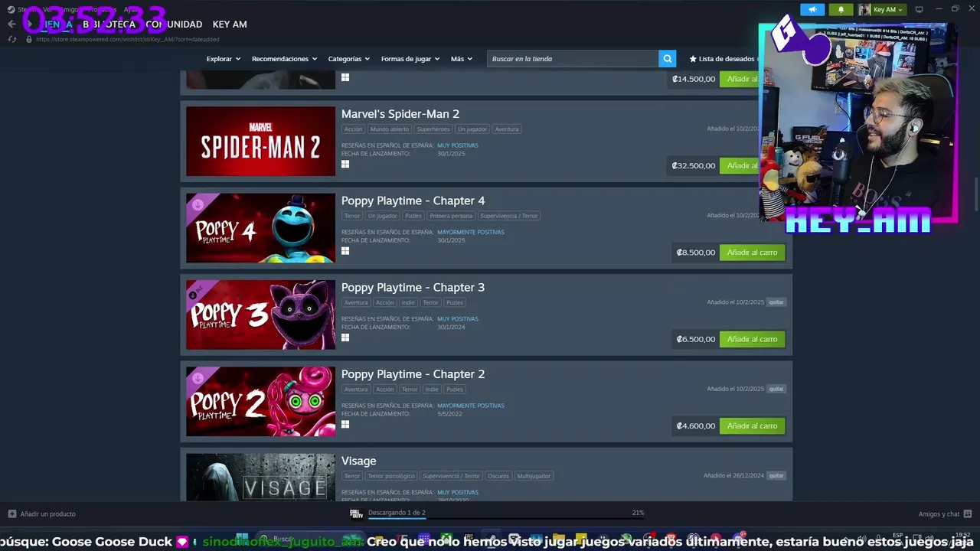Switch to the BIBLIOTECA tab
This screenshot has height=551, width=980.
(109, 24)
